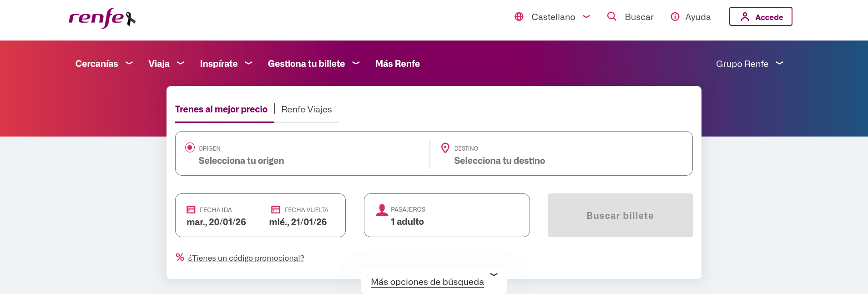
Task: Click the Selecciona tu destino field
Action: 499,161
